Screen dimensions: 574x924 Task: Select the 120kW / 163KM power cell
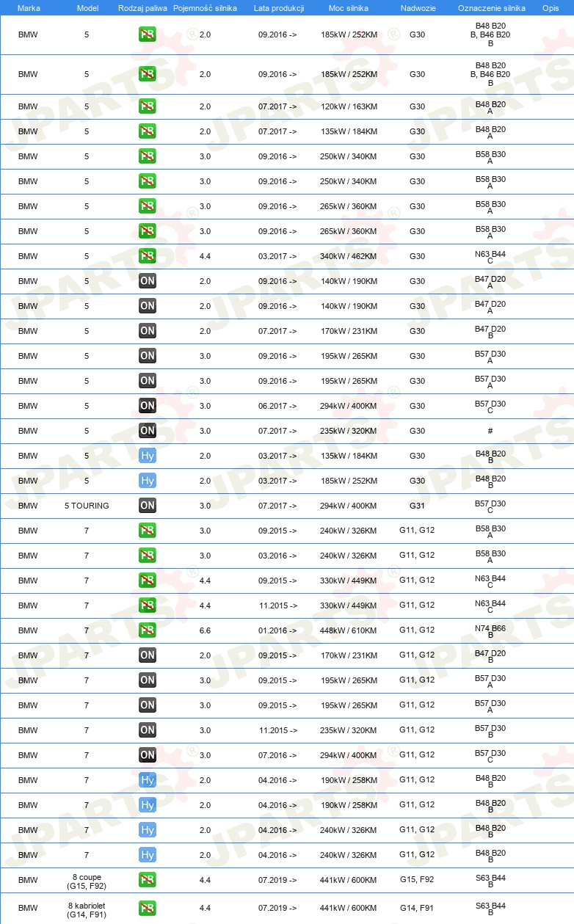pos(349,106)
